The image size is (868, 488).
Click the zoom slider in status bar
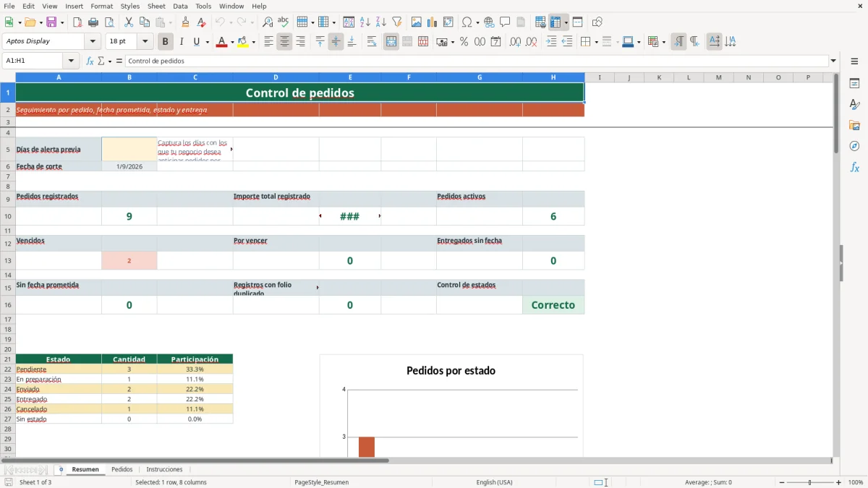coord(810,482)
